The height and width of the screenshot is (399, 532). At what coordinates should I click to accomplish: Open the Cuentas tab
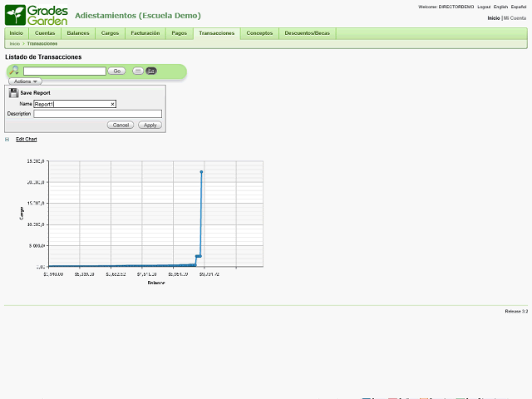pos(45,33)
